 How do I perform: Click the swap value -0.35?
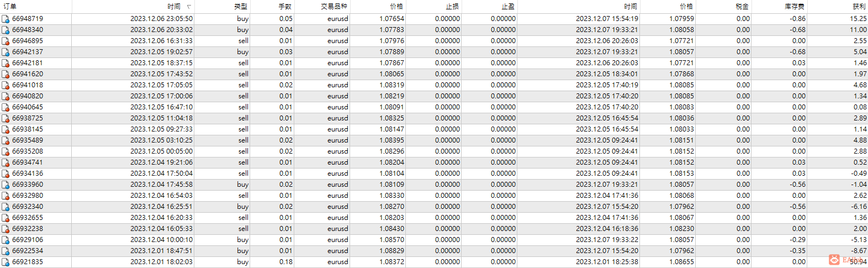(797, 251)
